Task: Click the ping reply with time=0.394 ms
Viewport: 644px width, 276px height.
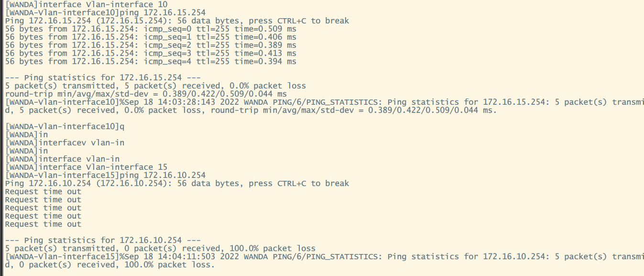Action: (x=151, y=61)
